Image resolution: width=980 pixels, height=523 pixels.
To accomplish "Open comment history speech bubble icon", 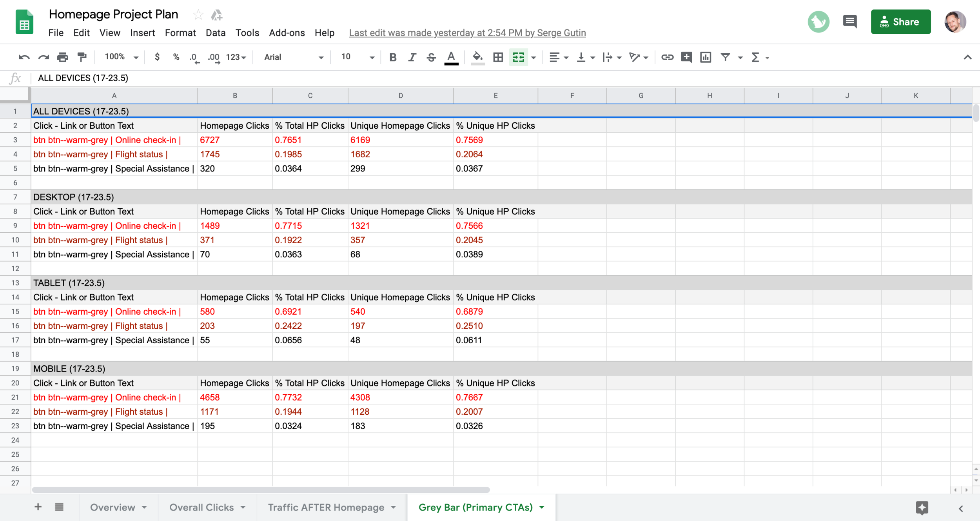I will pos(849,22).
